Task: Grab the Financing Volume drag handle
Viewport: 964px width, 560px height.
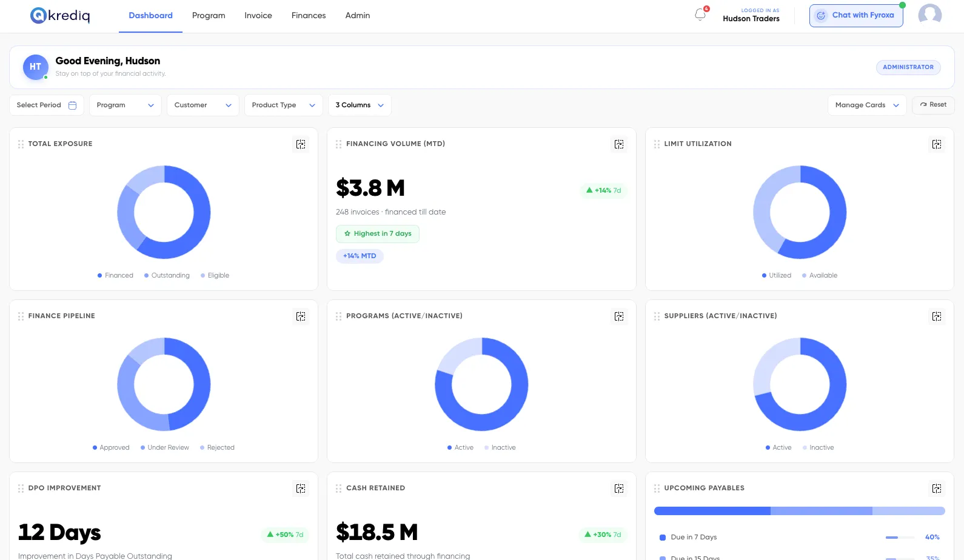Action: [338, 144]
